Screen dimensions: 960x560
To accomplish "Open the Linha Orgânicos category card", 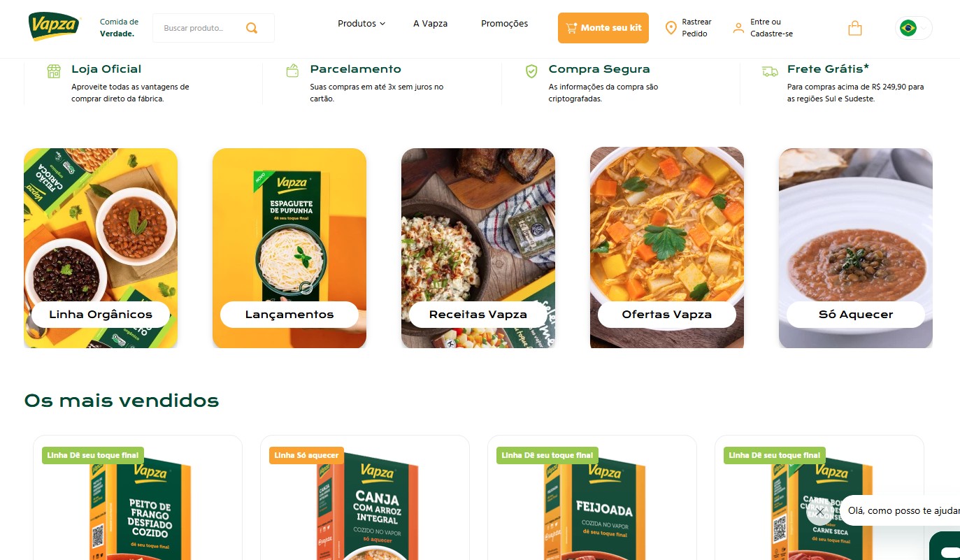I will coord(101,248).
